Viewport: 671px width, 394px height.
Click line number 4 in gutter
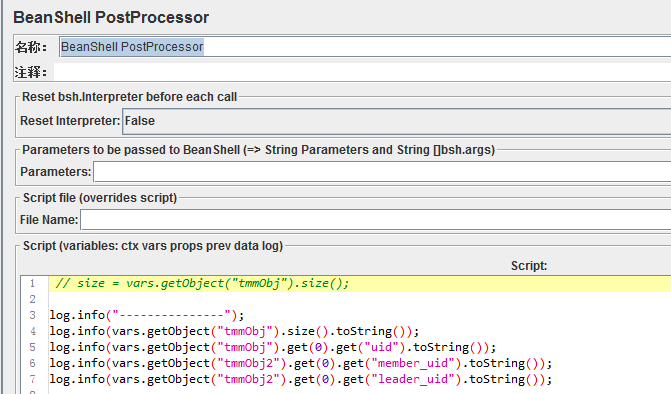pyautogui.click(x=33, y=331)
